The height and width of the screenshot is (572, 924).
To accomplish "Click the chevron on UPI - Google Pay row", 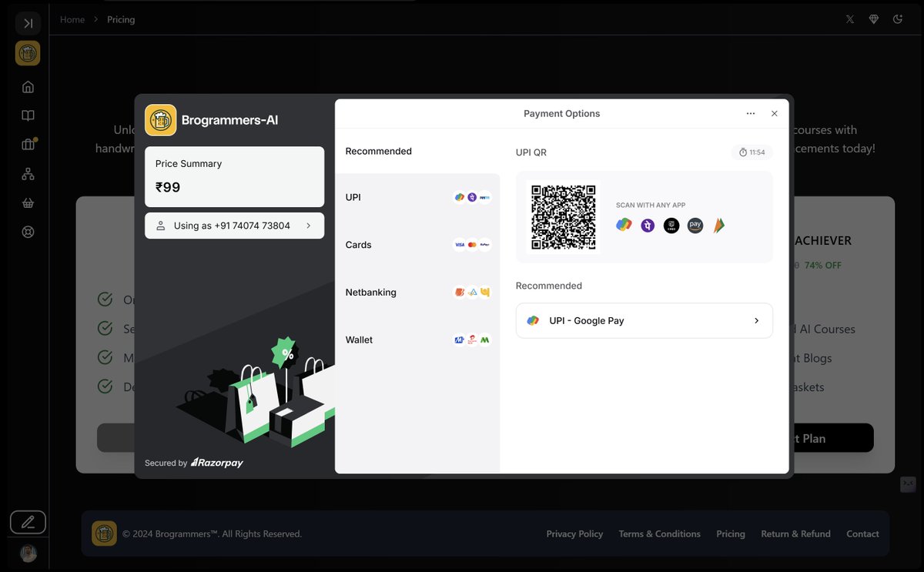I will (756, 320).
